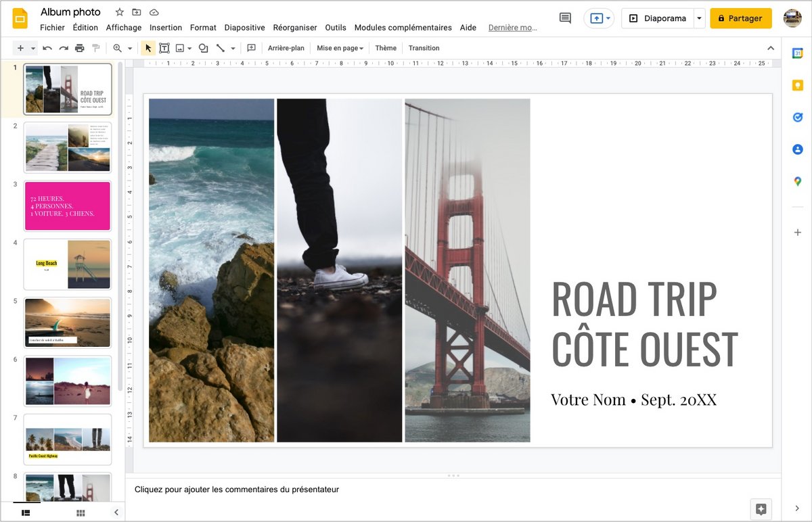The height and width of the screenshot is (522, 812).
Task: Open the Insertion menu
Action: 166,28
